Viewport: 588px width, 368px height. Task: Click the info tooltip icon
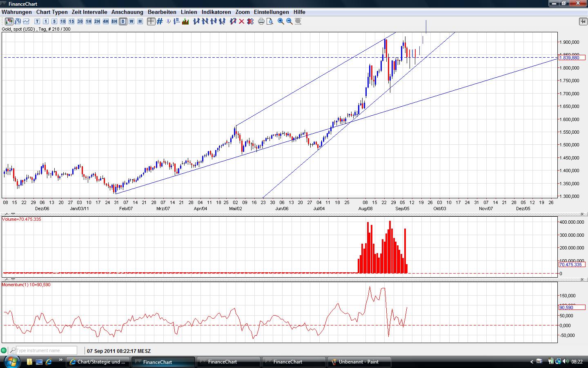coord(168,21)
